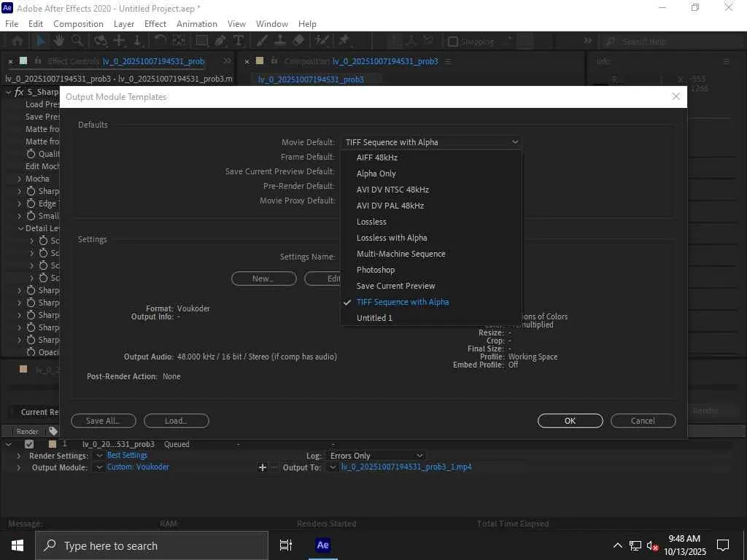747x560 pixels.
Task: Select the Hand tool
Action: coord(58,42)
